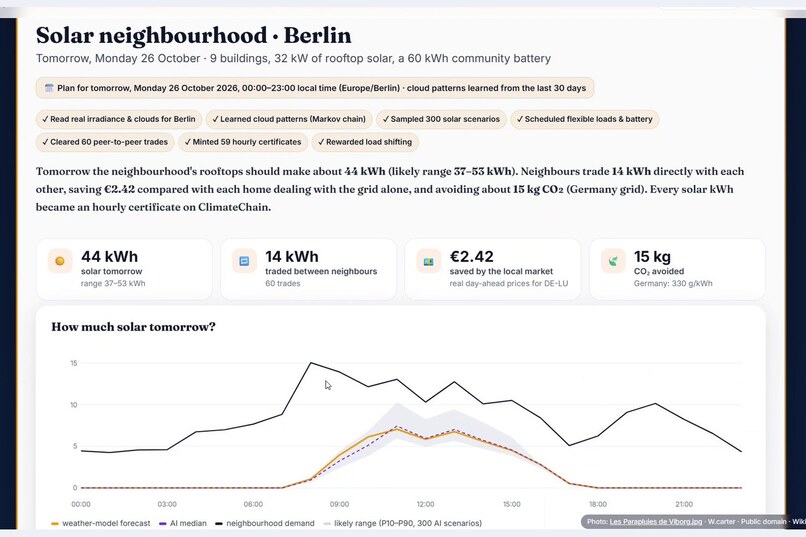
Task: Click the money icon beside €2.42
Action: 428,261
